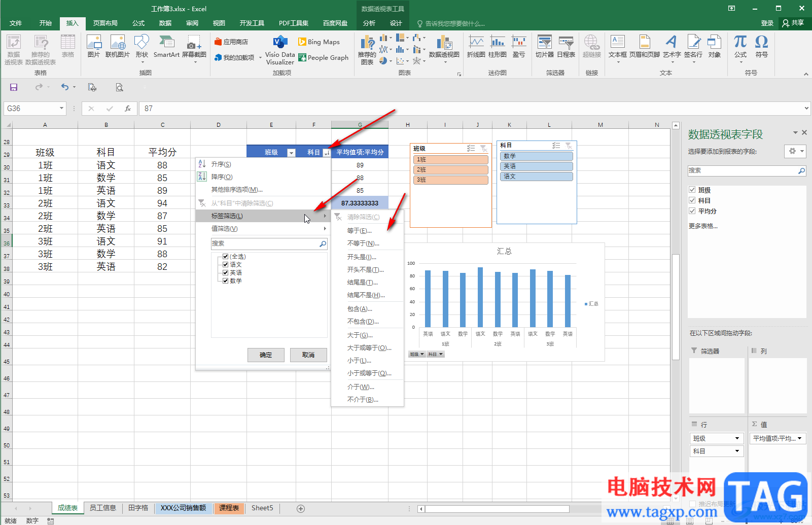Launch Visio Data Visualizer add-in
The image size is (812, 525).
(280, 50)
